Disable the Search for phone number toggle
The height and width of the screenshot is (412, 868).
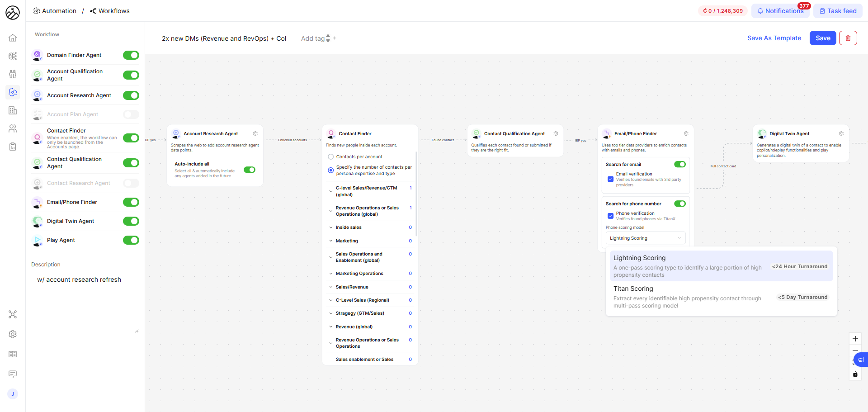click(679, 204)
